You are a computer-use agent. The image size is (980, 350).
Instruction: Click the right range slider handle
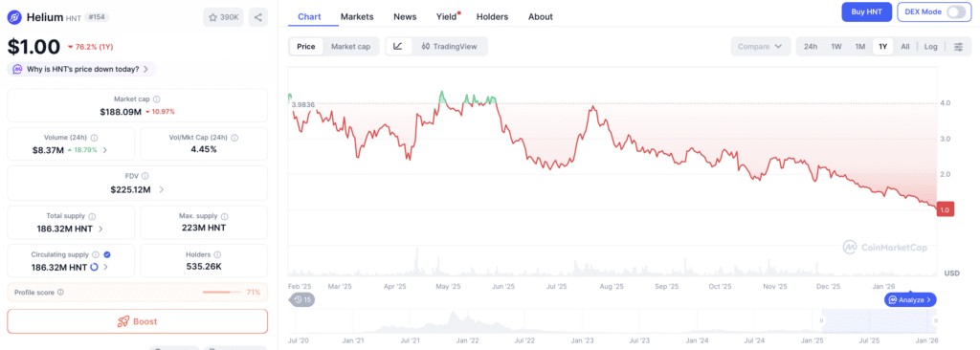pyautogui.click(x=935, y=320)
